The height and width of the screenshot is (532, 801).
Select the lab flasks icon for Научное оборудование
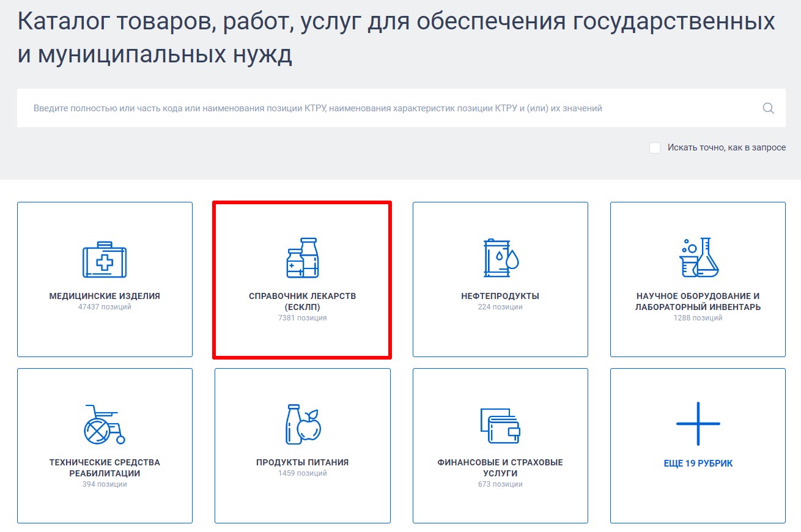[698, 257]
